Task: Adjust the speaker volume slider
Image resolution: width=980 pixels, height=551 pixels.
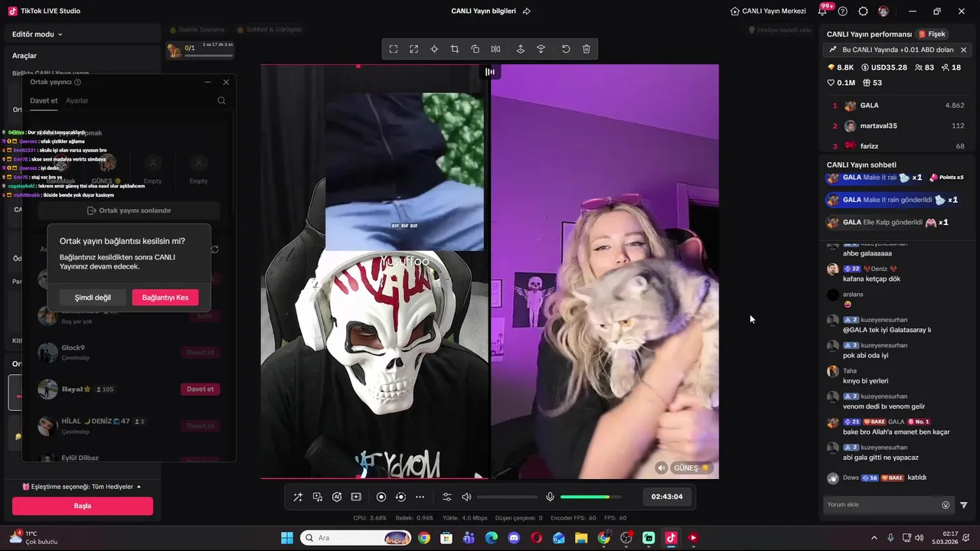Action: (507, 497)
